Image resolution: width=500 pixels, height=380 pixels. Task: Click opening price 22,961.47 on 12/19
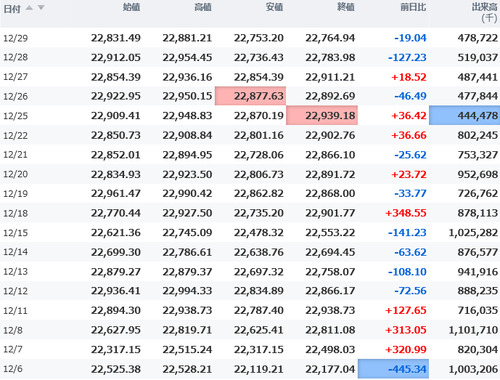116,194
